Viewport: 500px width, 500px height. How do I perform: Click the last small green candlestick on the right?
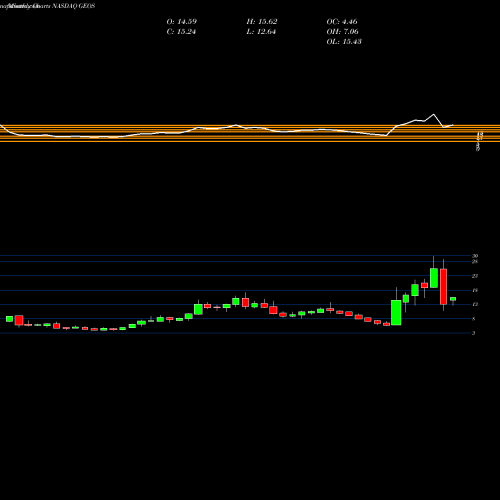[x=453, y=299]
